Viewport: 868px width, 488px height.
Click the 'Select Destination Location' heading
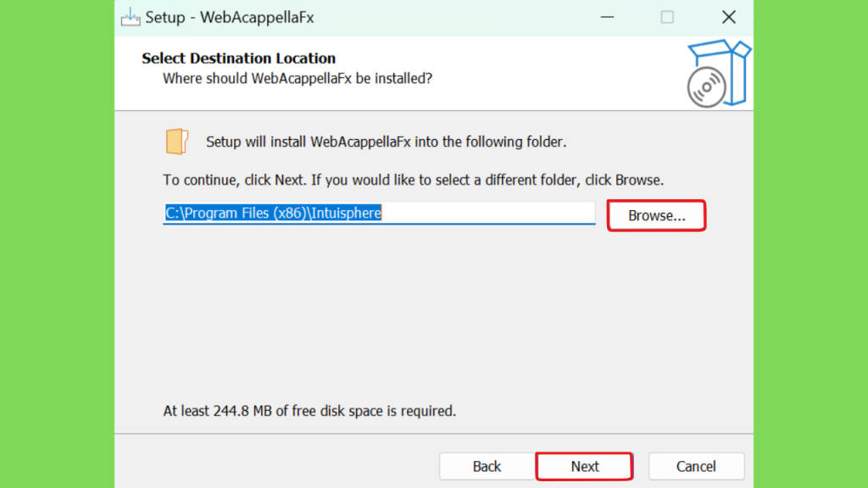(238, 58)
